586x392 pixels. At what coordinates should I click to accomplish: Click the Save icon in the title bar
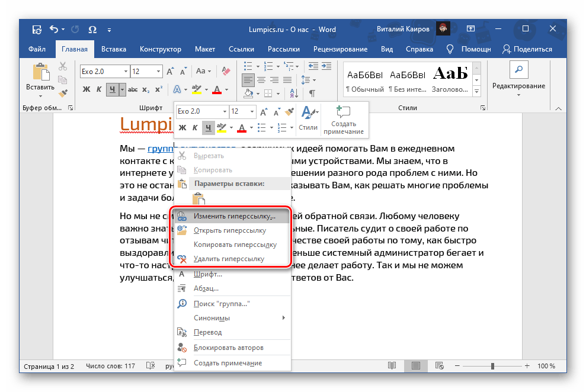(37, 29)
